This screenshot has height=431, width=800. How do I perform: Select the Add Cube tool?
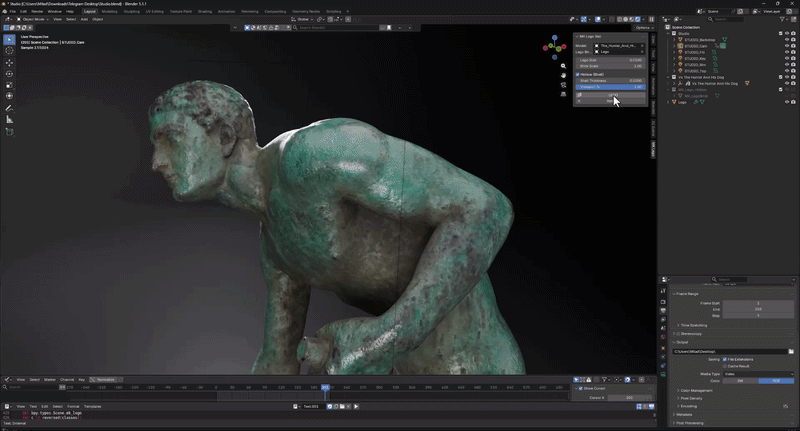[x=9, y=132]
